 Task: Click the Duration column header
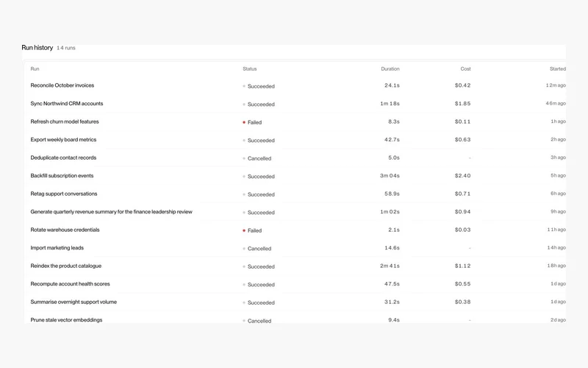pos(390,68)
